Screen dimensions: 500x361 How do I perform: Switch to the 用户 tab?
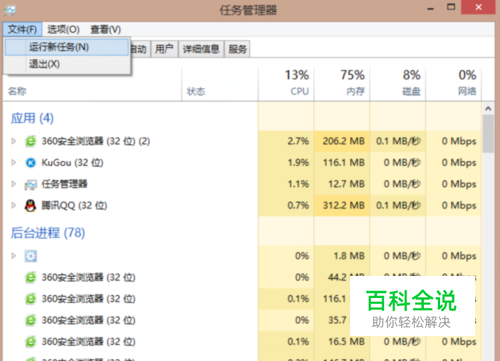164,49
